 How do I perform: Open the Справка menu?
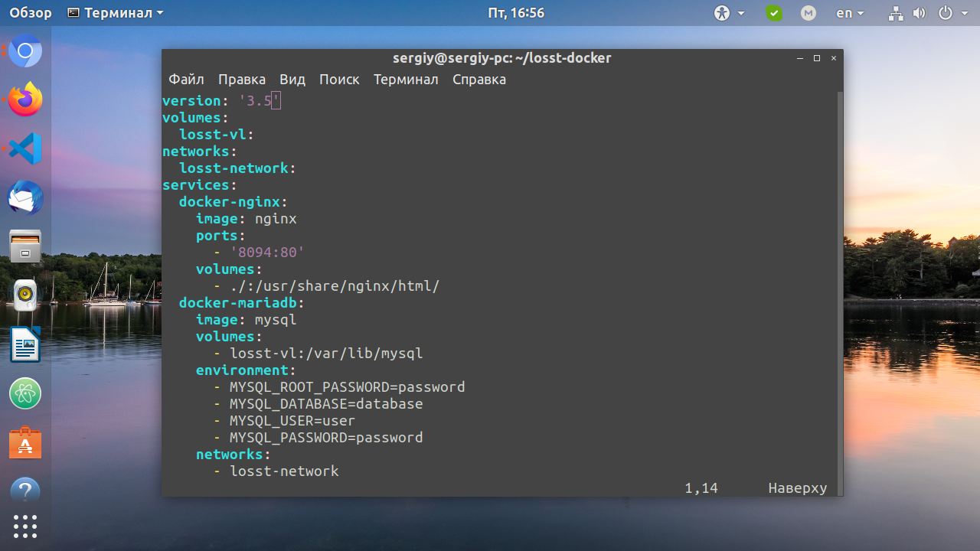(x=479, y=80)
